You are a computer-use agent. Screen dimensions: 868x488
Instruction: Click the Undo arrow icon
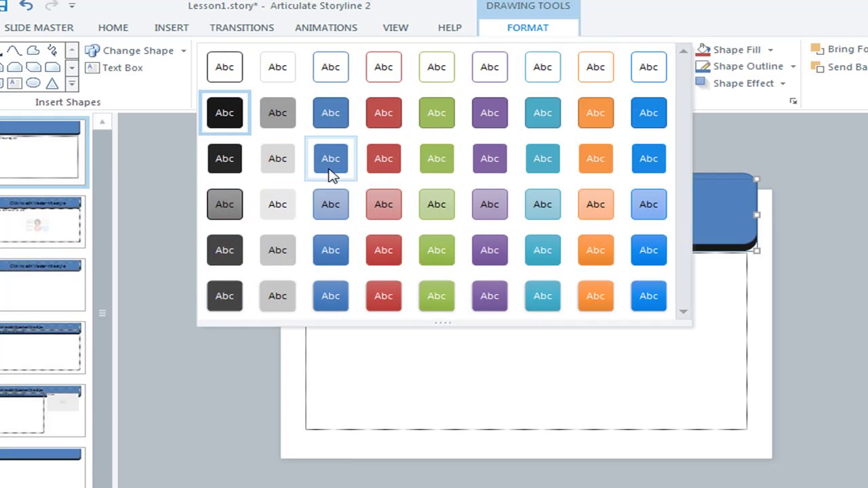click(x=26, y=5)
